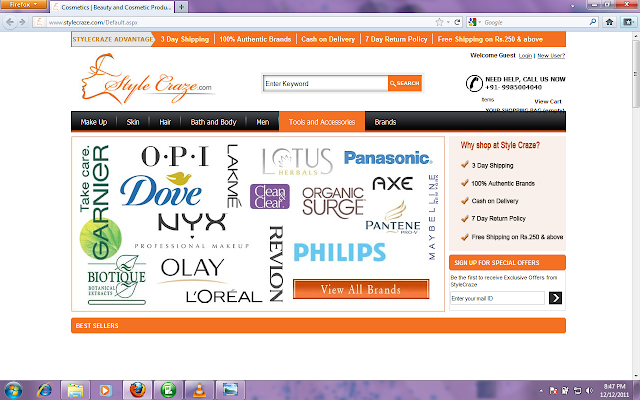Focus the Enter your mail ID field
This screenshot has width=640, height=400.
coord(497,298)
